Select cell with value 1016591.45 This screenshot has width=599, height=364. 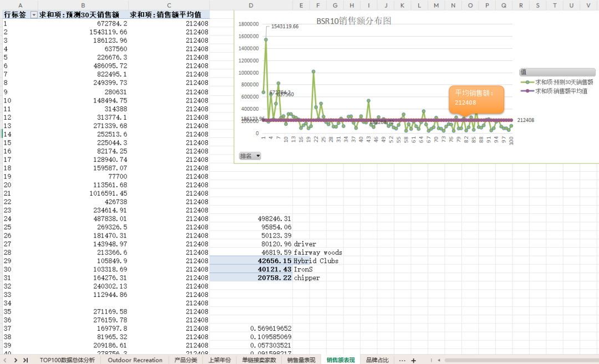(83, 193)
